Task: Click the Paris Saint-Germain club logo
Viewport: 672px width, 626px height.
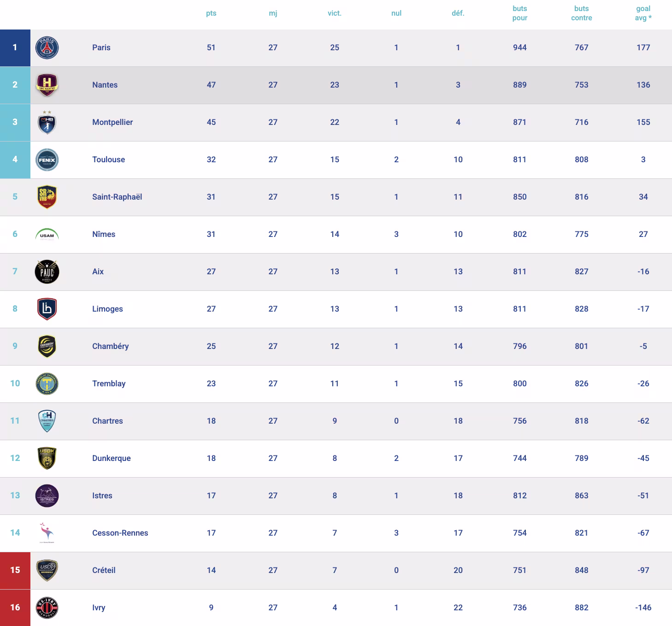Action: (47, 47)
